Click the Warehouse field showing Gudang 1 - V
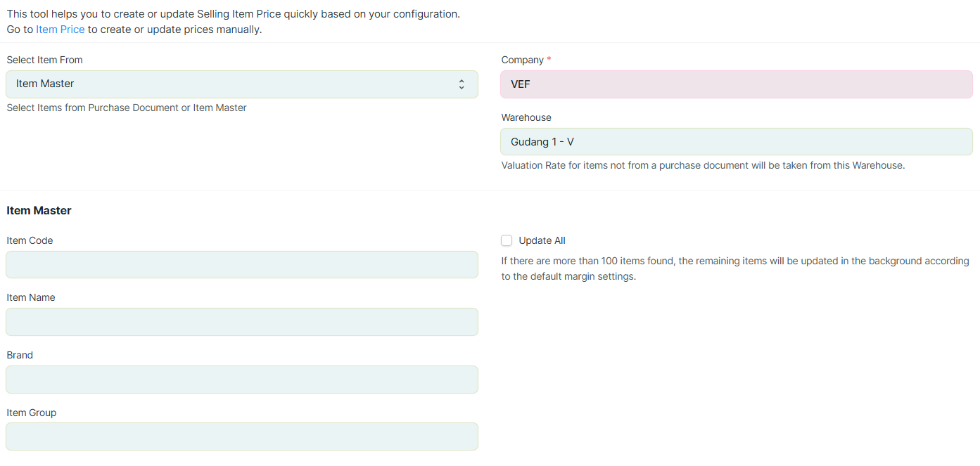 click(737, 142)
